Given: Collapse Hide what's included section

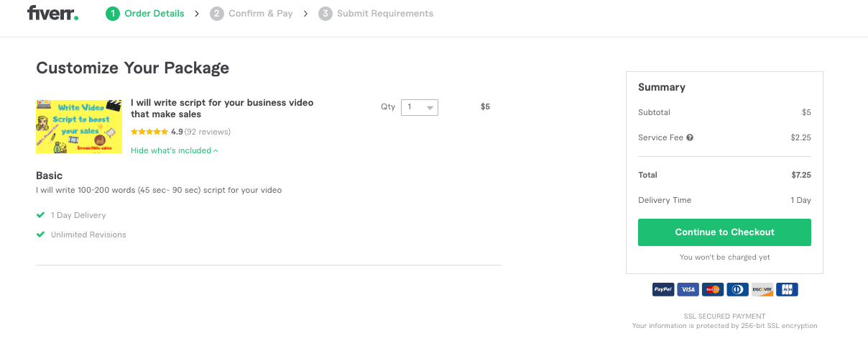Looking at the screenshot, I should 175,150.
